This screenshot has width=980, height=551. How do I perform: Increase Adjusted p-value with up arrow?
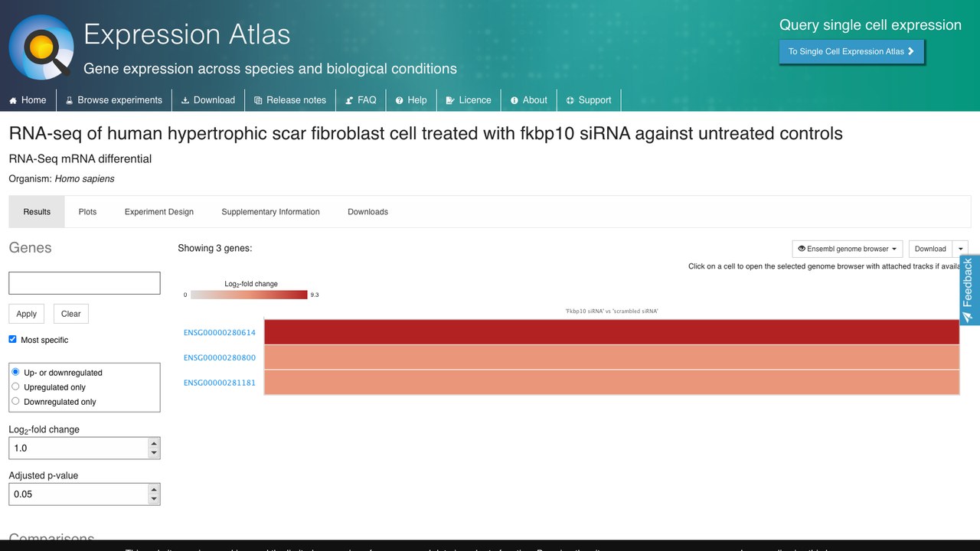(154, 489)
